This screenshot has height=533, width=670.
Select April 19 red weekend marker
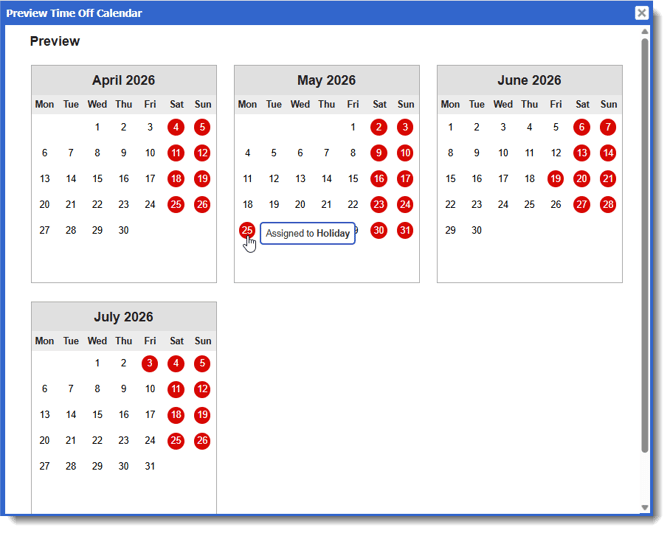[202, 179]
